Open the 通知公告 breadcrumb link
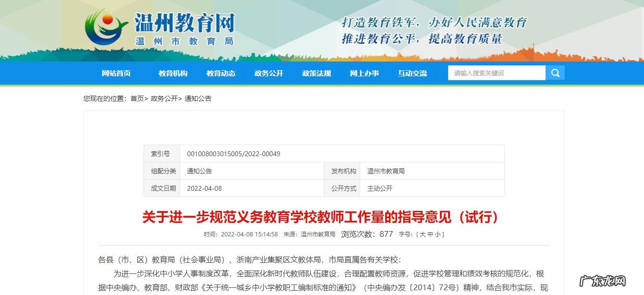The width and height of the screenshot is (644, 295). (198, 98)
